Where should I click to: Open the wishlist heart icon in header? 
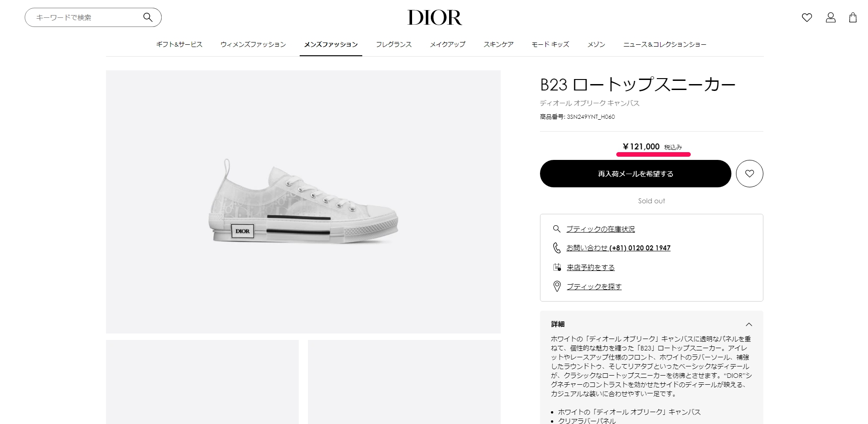point(807,17)
